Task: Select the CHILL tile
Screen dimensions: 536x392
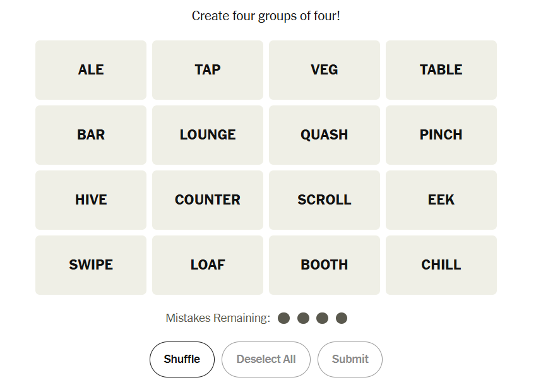Action: pos(441,265)
